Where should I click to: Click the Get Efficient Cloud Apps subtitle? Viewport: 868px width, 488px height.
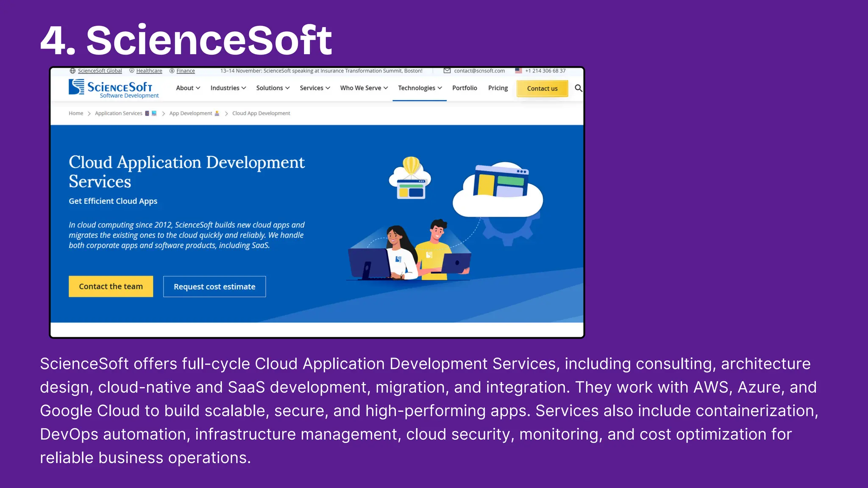[x=113, y=201]
